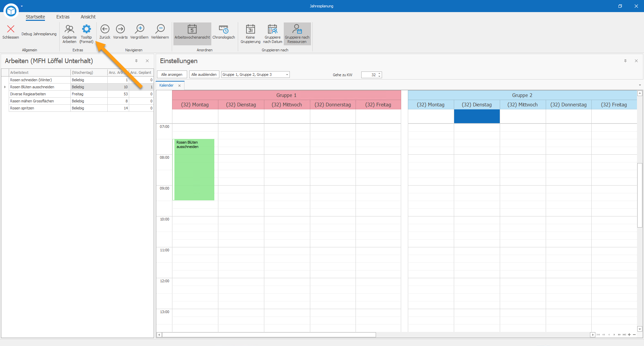Decrement the Gehe zu KW spinner
This screenshot has width=644, height=346.
click(379, 76)
